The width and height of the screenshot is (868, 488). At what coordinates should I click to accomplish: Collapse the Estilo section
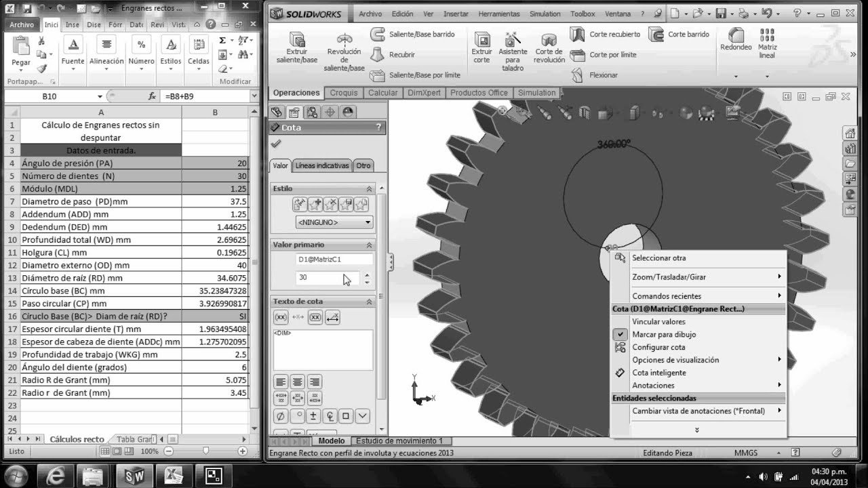370,188
